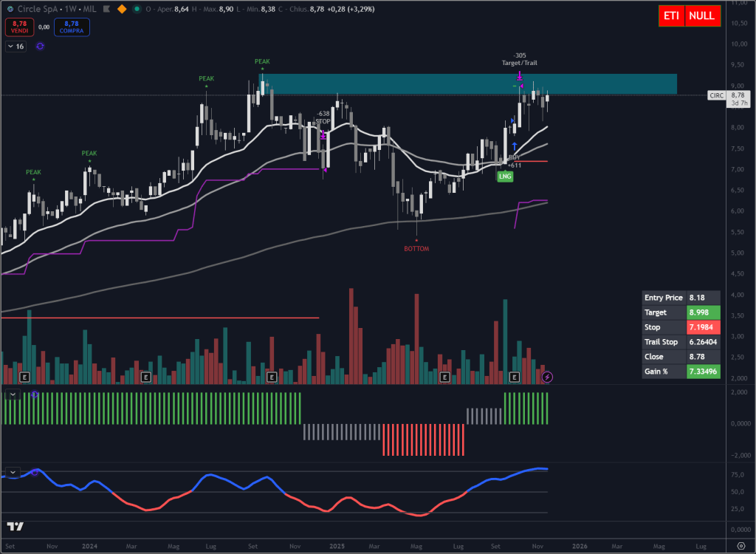Image resolution: width=756 pixels, height=554 pixels.
Task: Toggle the red ETI button
Action: click(671, 16)
